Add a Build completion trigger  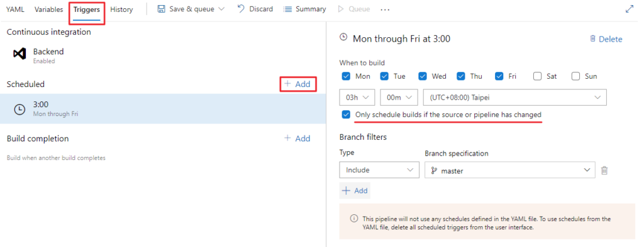tap(297, 139)
